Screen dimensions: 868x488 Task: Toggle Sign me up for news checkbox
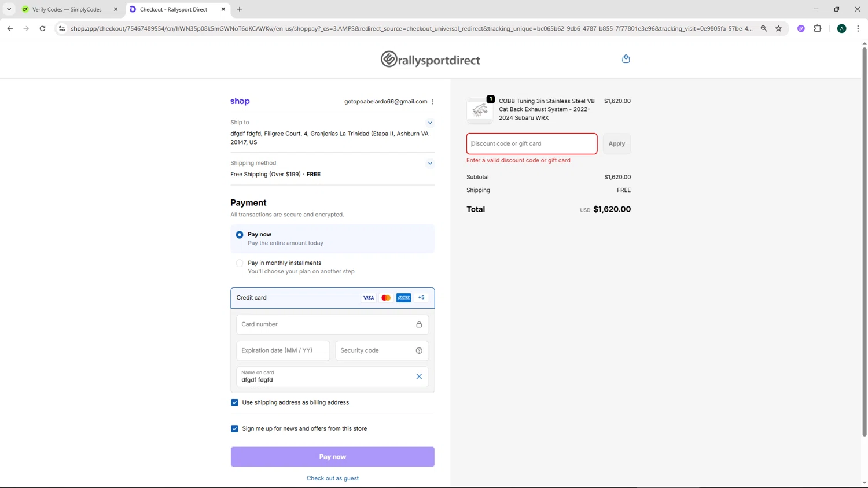click(x=234, y=428)
